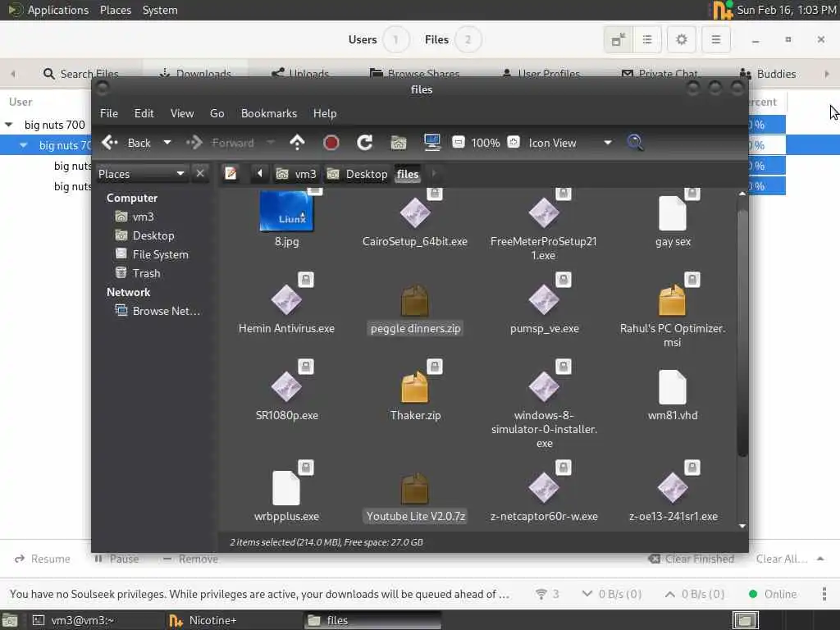The width and height of the screenshot is (840, 630).
Task: Open the Go menu
Action: pos(217,113)
